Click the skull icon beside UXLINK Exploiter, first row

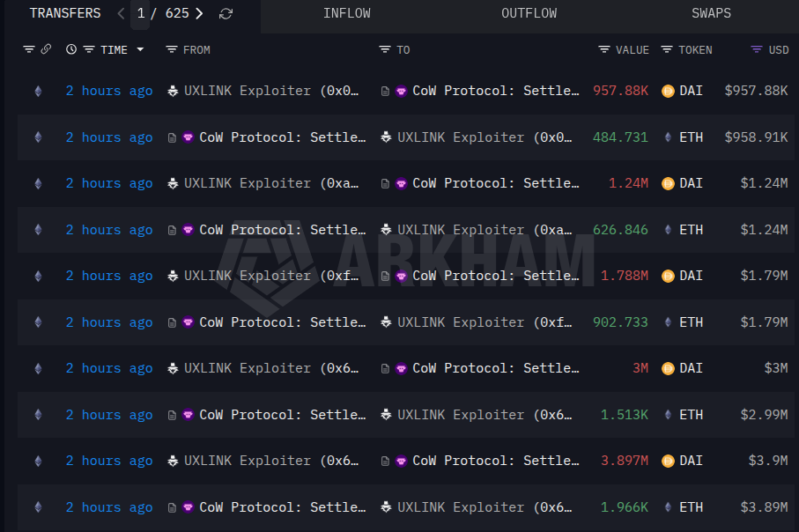click(x=172, y=90)
